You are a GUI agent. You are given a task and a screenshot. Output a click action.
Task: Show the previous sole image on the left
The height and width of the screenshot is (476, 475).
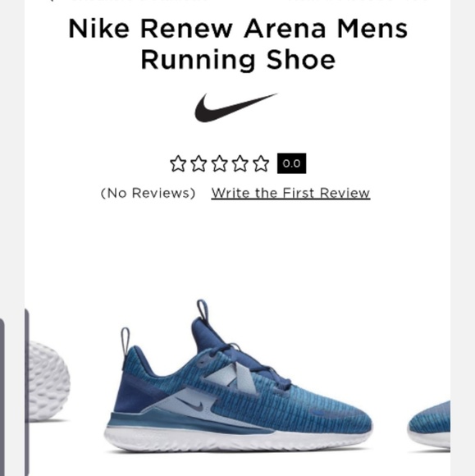coord(48,382)
